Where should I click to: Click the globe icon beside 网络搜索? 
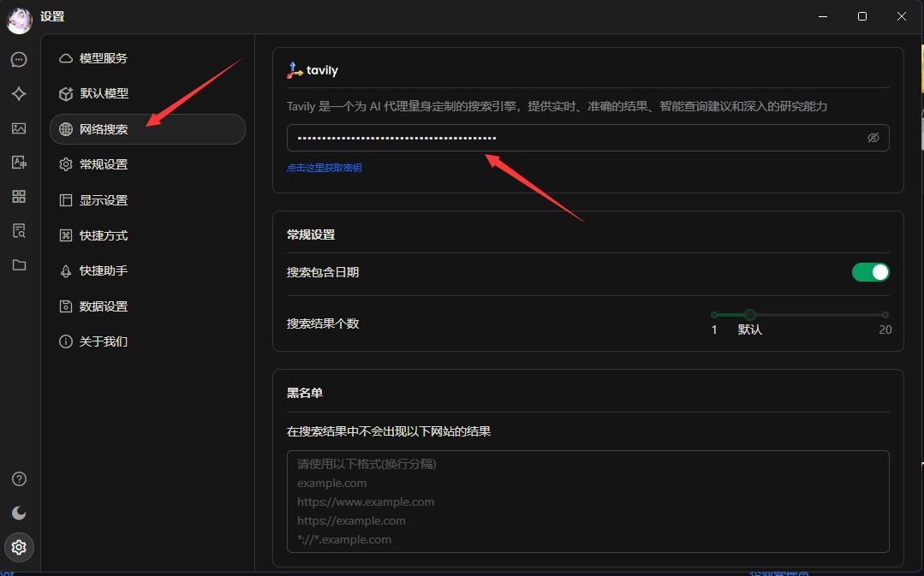[66, 129]
